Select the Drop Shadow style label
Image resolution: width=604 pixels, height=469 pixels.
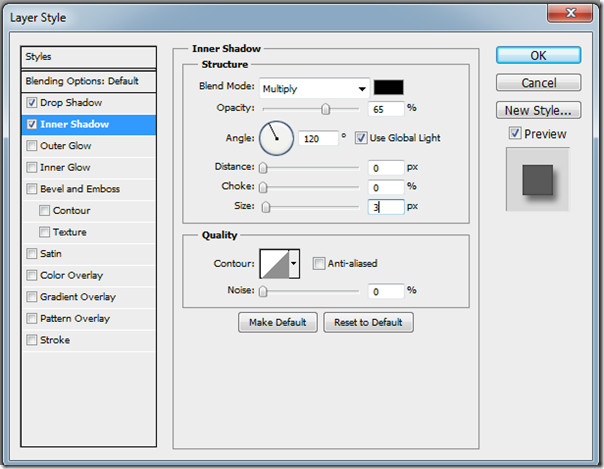[71, 103]
